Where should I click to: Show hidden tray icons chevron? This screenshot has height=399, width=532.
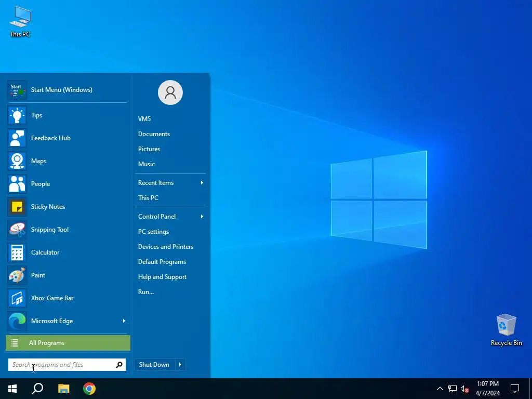point(440,389)
